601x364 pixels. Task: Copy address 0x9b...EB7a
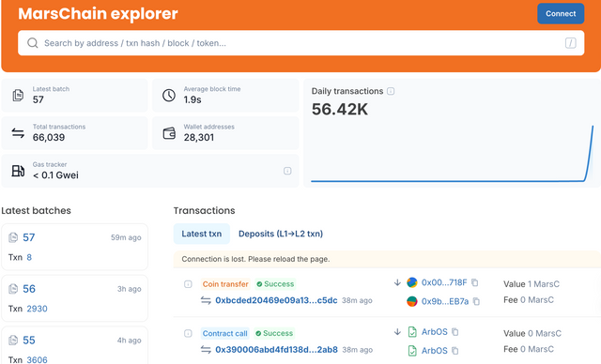[476, 301]
